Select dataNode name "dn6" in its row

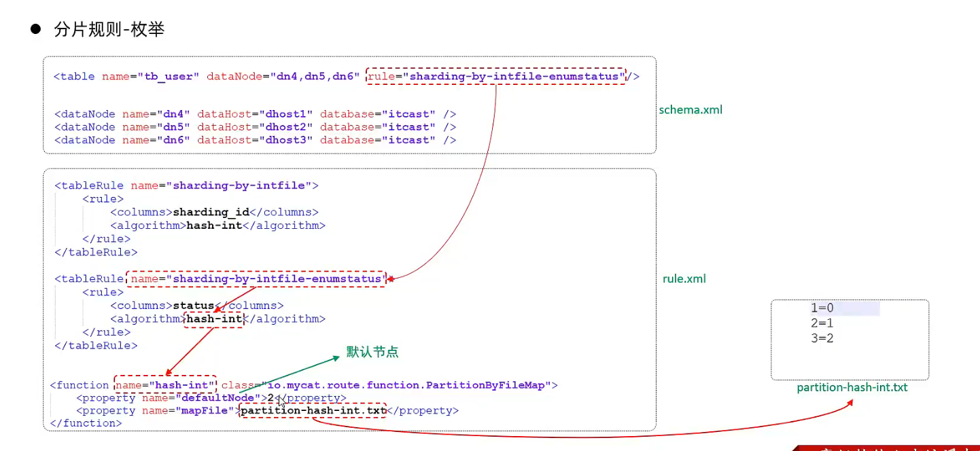pyautogui.click(x=174, y=140)
